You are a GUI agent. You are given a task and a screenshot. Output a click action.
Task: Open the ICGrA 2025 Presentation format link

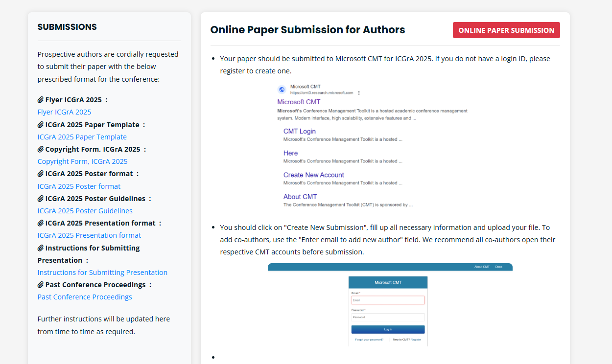(89, 235)
